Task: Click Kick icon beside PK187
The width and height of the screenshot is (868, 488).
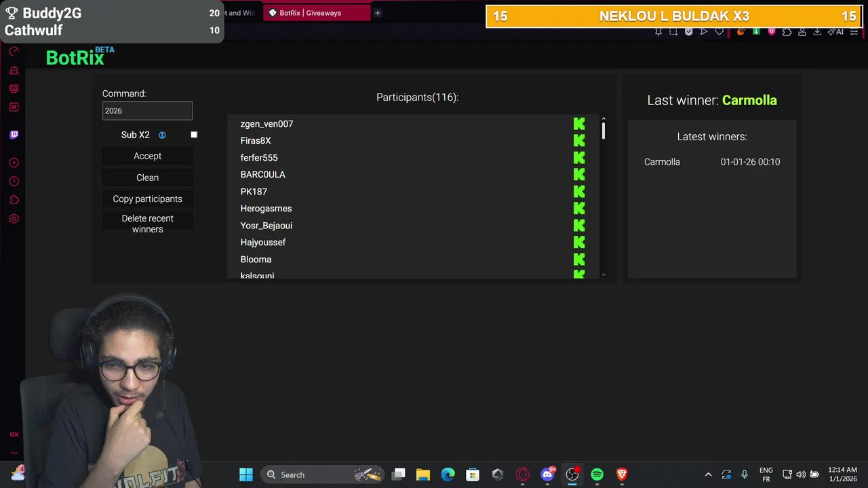Action: pos(579,191)
